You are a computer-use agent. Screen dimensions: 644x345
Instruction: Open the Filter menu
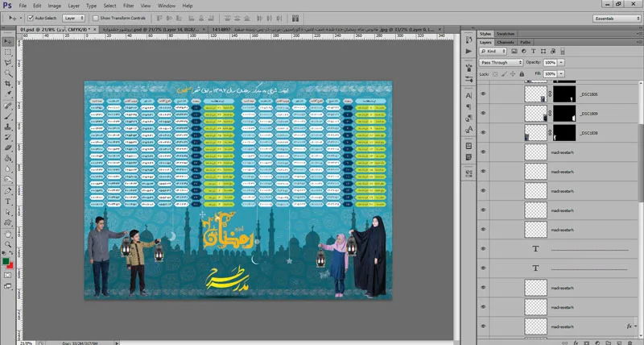point(129,6)
